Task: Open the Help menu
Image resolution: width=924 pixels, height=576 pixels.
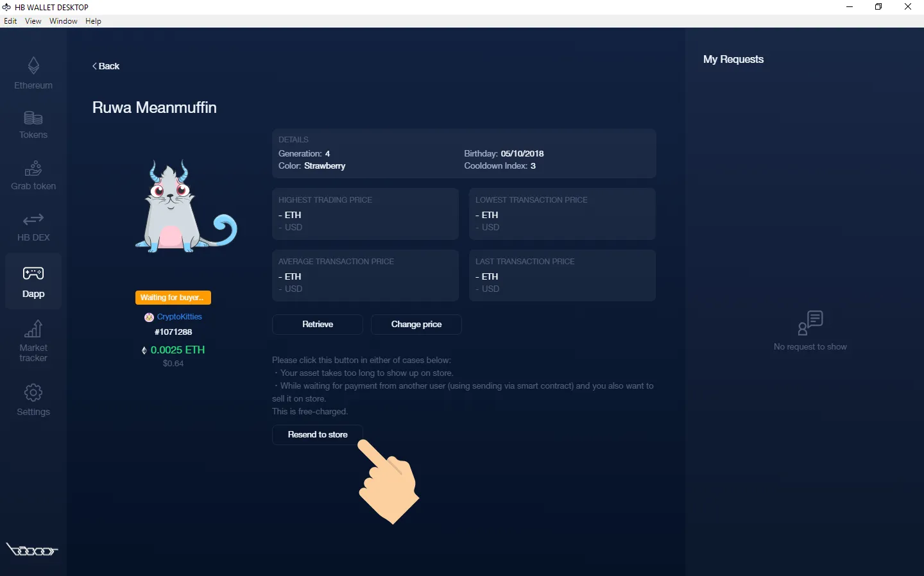Action: tap(93, 21)
